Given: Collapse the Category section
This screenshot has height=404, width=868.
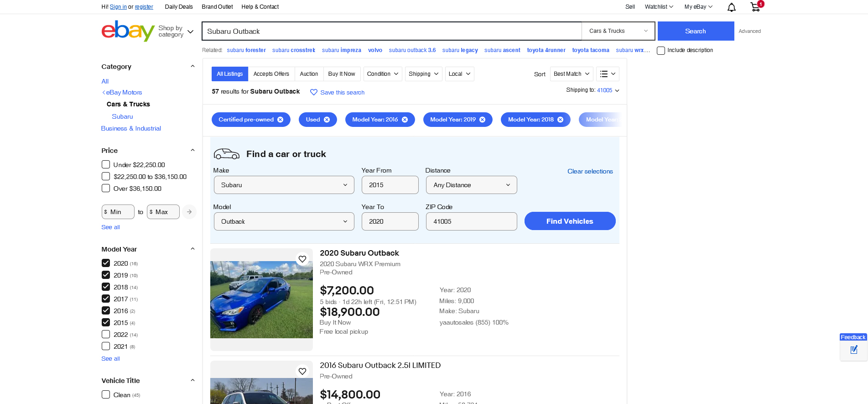Looking at the screenshot, I should click(x=192, y=67).
